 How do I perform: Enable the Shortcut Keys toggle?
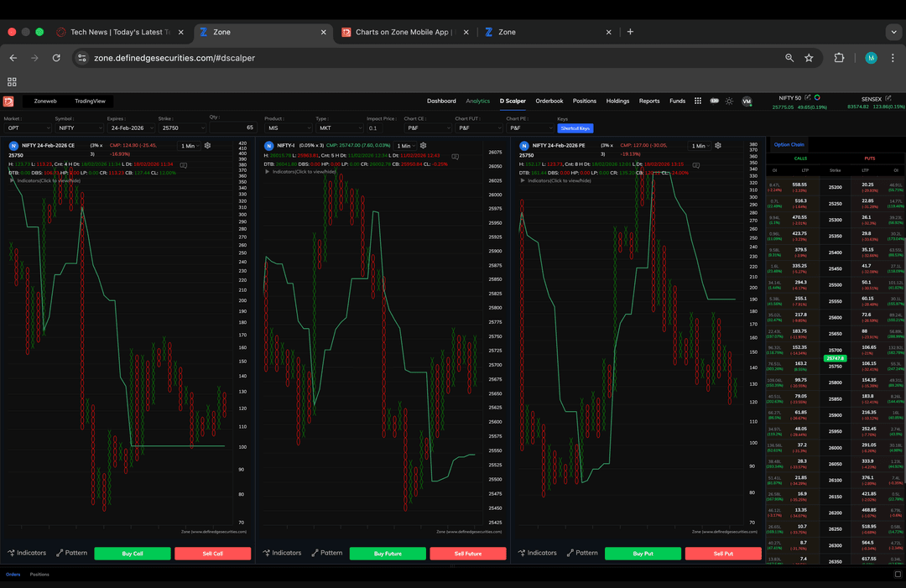575,128
